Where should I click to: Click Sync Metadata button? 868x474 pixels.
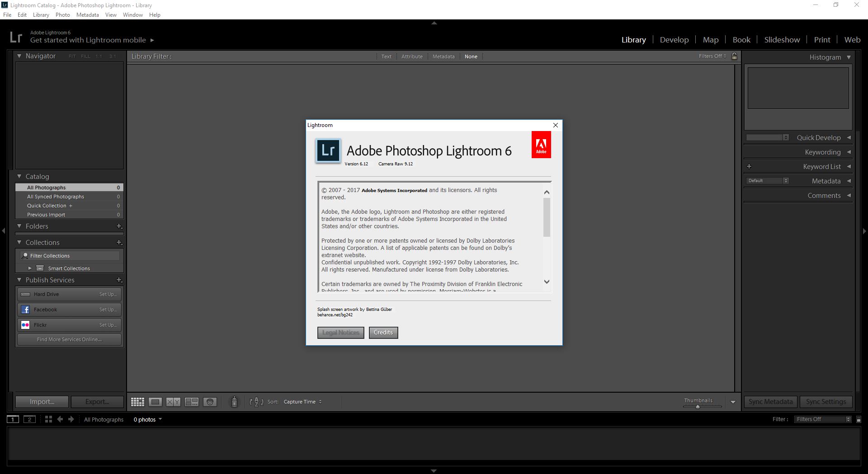[770, 402]
